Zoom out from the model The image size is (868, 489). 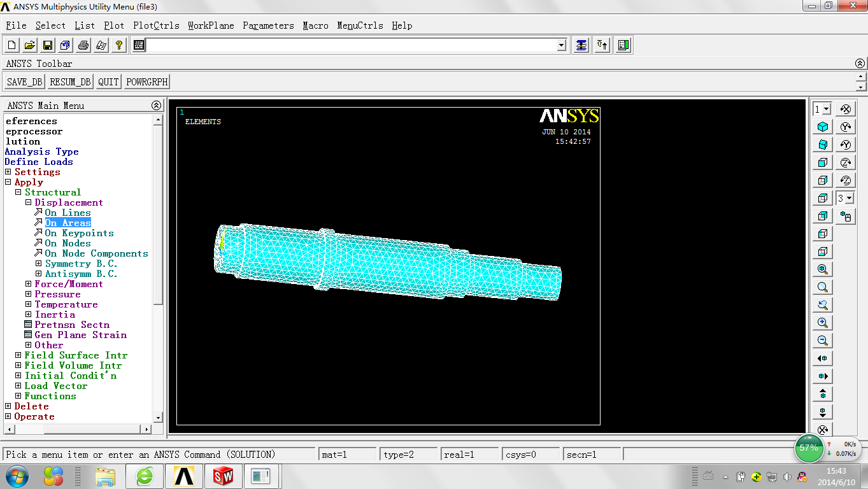pyautogui.click(x=823, y=341)
